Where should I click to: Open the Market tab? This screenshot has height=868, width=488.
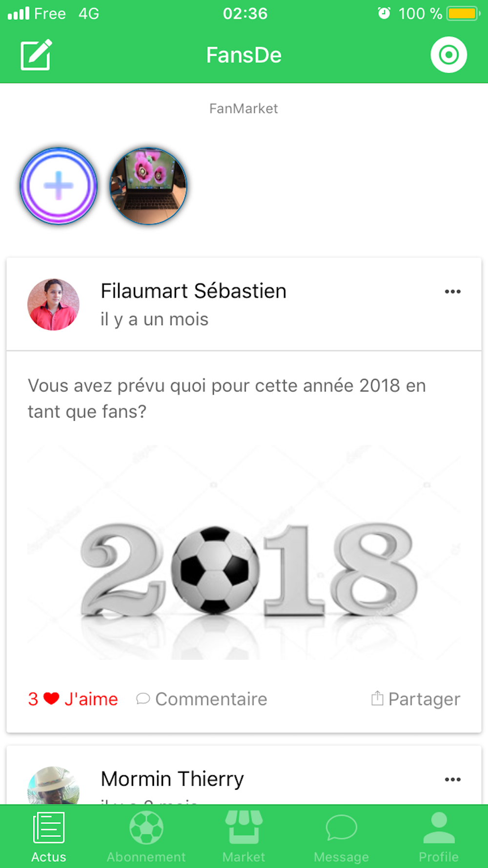pyautogui.click(x=244, y=837)
